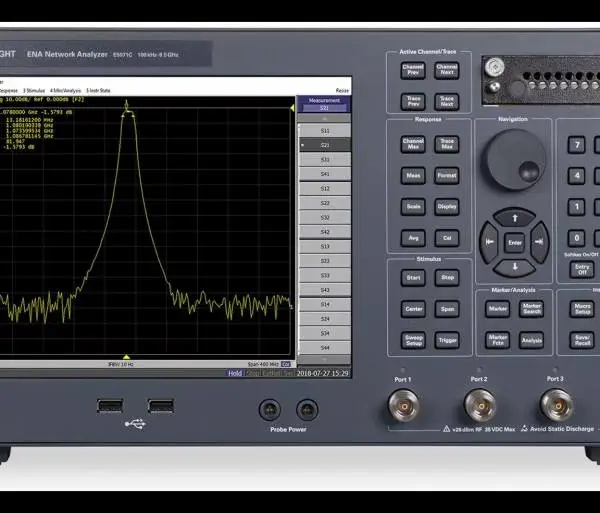
Task: Tap the navigation up arrow key
Action: [x=515, y=218]
